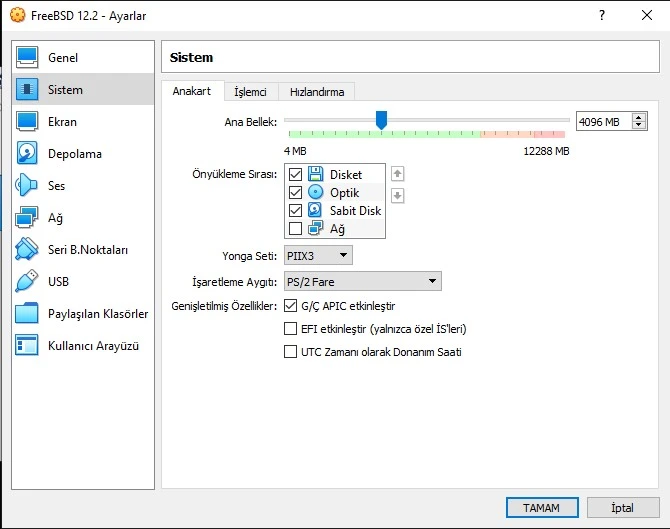The height and width of the screenshot is (529, 670).
Task: Open the Ağ network icon in sidebar
Action: point(27,217)
